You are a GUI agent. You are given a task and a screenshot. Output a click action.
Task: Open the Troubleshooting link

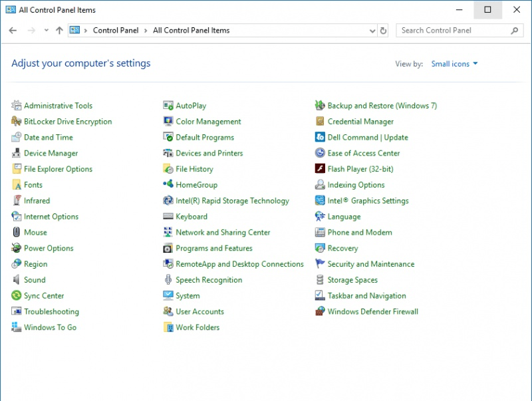(x=52, y=311)
